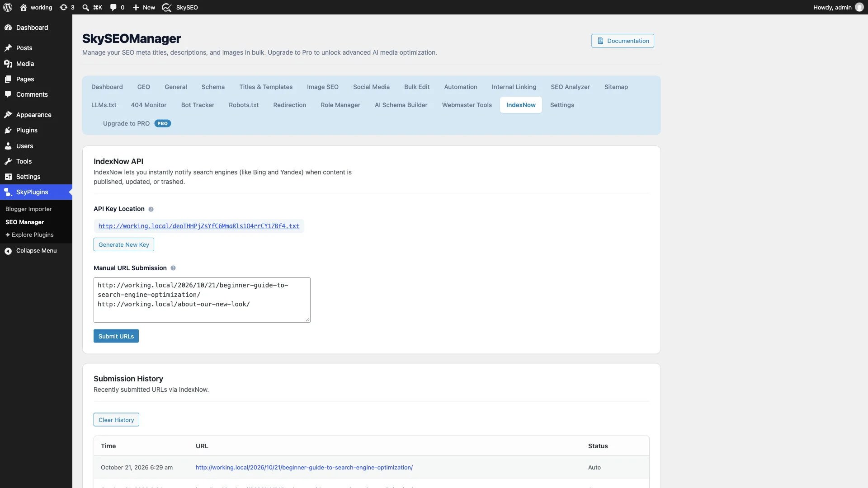Click into the Manual URL Submission textarea
The height and width of the screenshot is (488, 868).
click(x=202, y=300)
